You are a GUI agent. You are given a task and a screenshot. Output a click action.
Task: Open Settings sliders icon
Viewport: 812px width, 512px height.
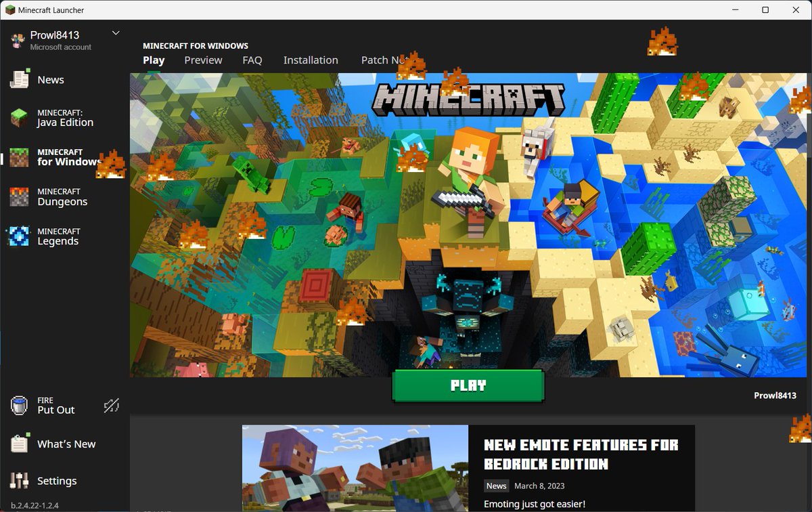(x=19, y=480)
